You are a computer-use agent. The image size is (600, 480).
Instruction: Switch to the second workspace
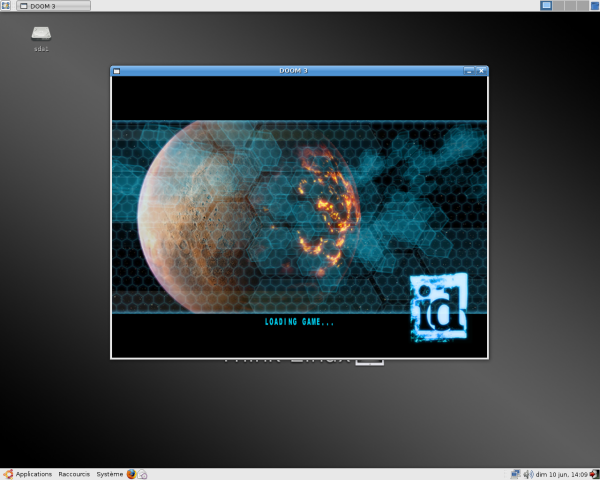tap(558, 5)
